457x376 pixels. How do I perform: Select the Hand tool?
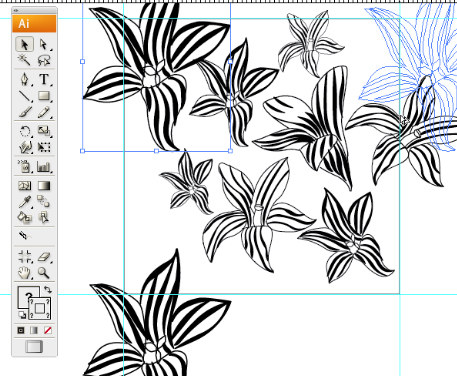[24, 273]
